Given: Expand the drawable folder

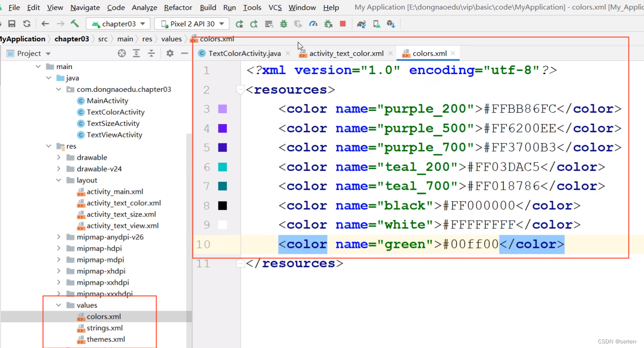Looking at the screenshot, I should (x=59, y=157).
